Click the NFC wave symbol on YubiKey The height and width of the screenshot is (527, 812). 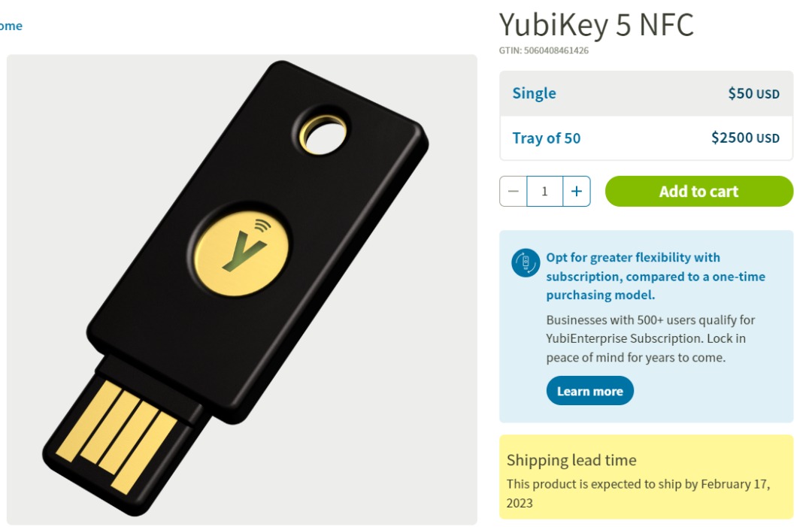click(263, 226)
